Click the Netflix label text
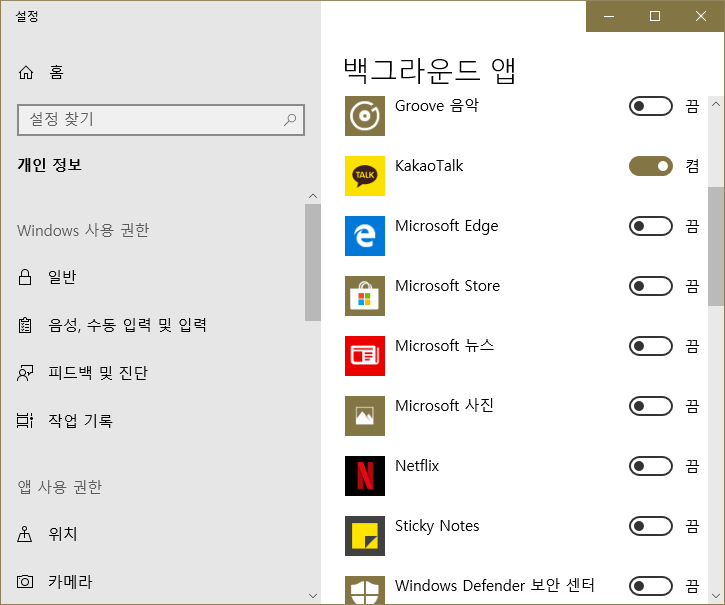 tap(417, 466)
